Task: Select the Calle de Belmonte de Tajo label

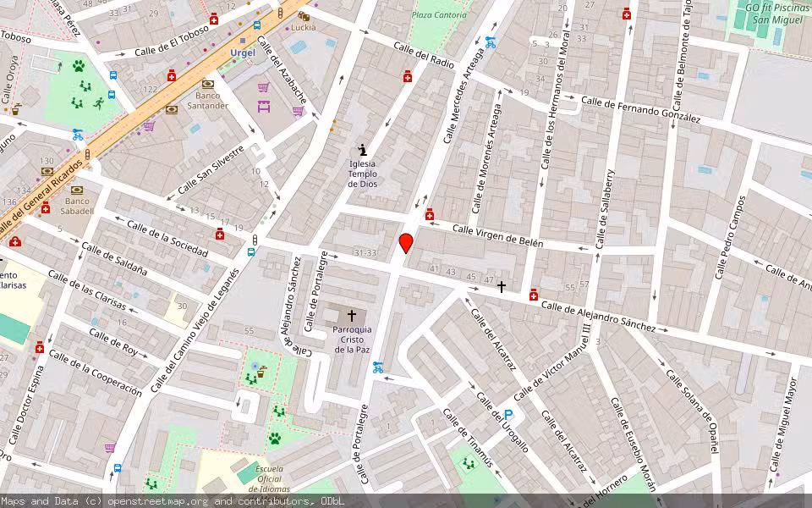Action: 682,56
